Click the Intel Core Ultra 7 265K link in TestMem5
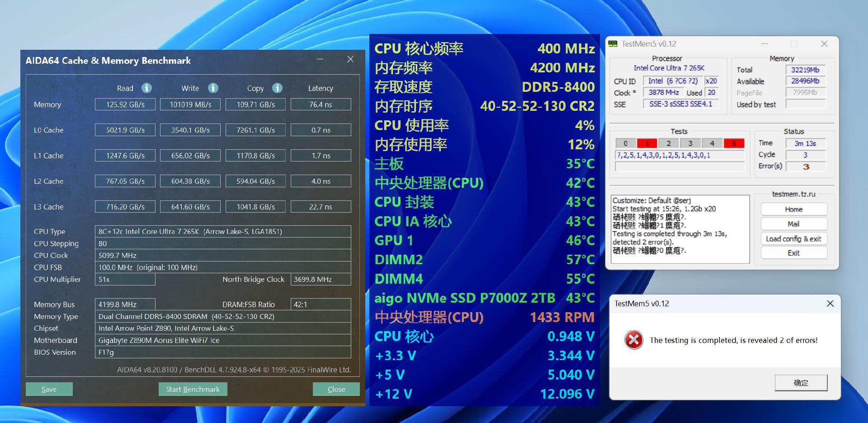 pos(669,68)
